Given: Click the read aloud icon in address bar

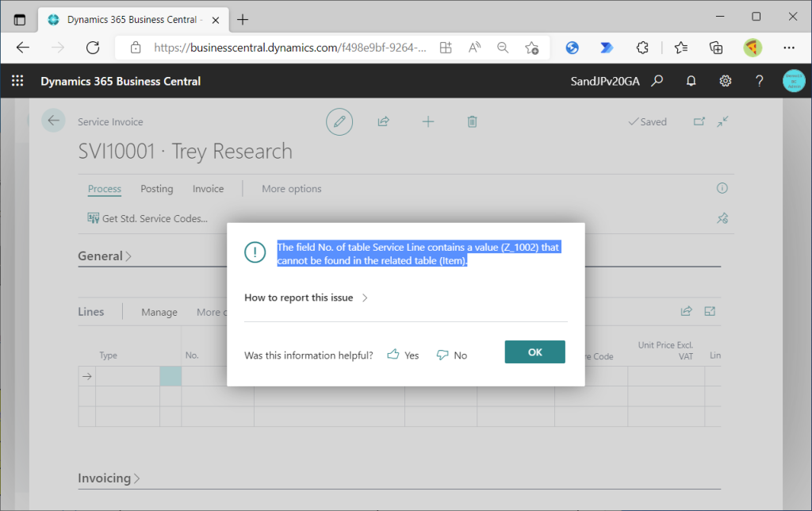Looking at the screenshot, I should [x=474, y=48].
